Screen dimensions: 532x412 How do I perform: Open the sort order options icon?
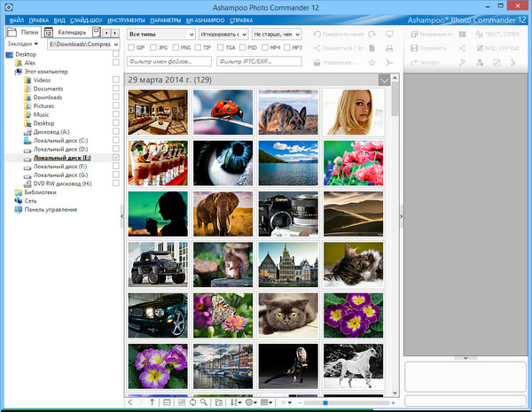(234, 402)
